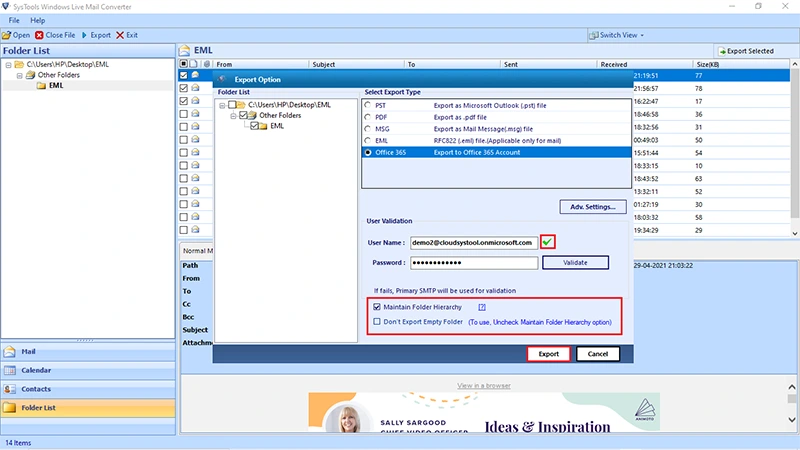Click the attachment column header icon

click(x=207, y=64)
